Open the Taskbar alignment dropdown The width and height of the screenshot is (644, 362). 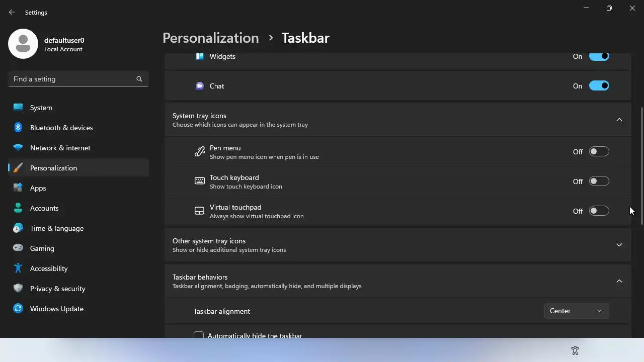pyautogui.click(x=576, y=311)
